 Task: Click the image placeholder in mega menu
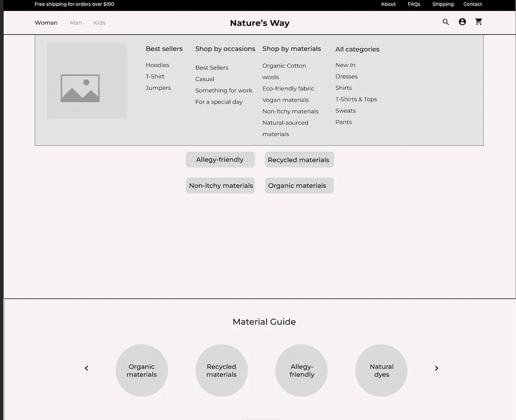point(87,81)
